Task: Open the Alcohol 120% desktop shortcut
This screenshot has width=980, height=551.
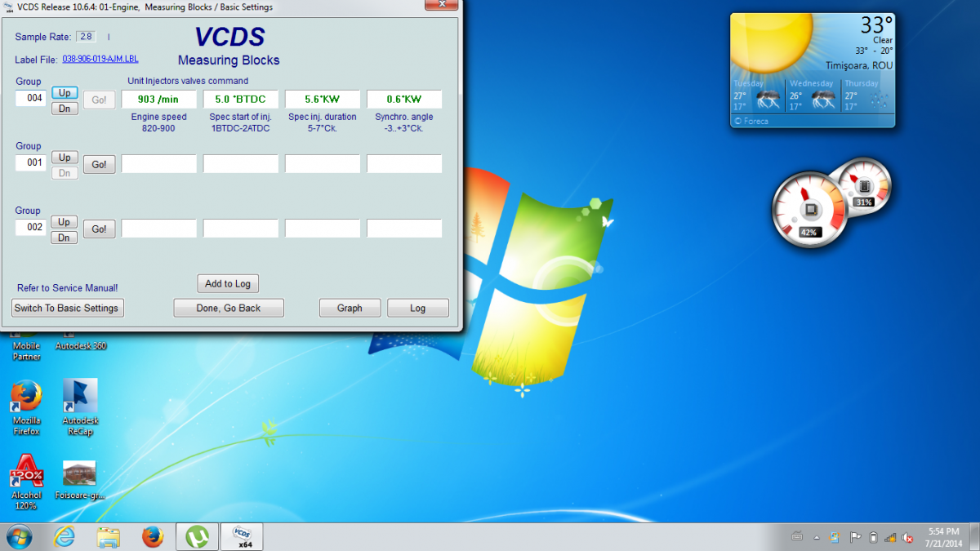Action: coord(25,482)
